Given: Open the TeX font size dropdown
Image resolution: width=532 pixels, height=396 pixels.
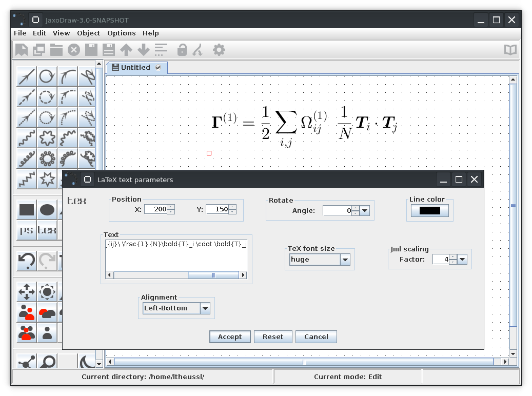Looking at the screenshot, I should (320, 260).
